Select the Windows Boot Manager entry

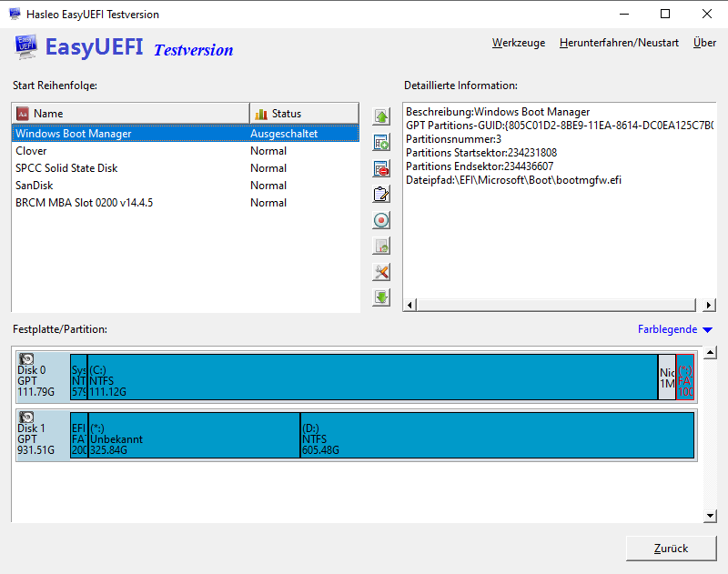click(186, 134)
